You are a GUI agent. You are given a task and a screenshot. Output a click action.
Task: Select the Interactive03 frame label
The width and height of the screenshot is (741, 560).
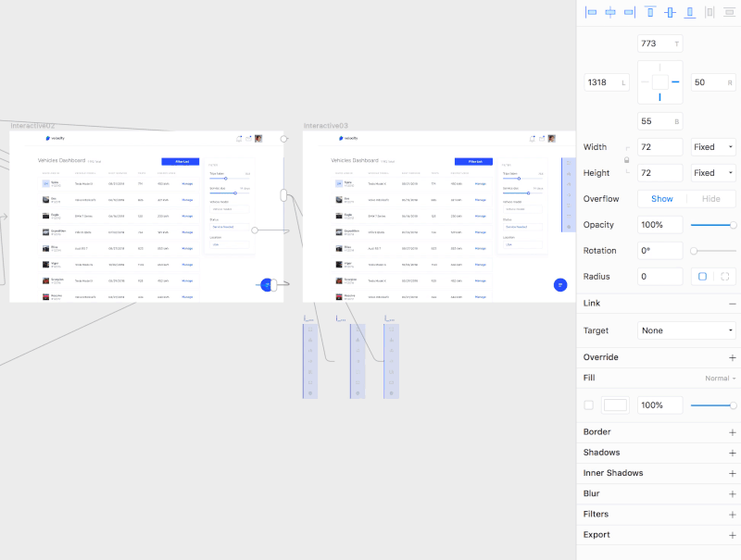click(x=326, y=126)
